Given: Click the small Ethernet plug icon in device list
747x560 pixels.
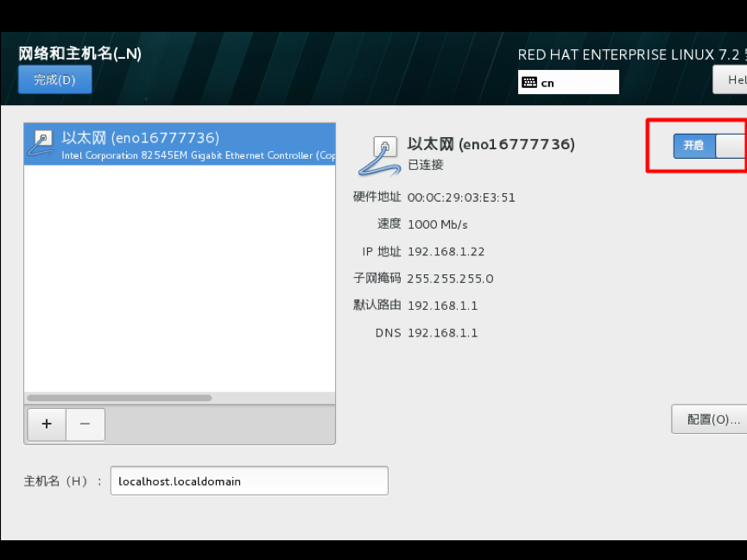Looking at the screenshot, I should click(x=41, y=143).
